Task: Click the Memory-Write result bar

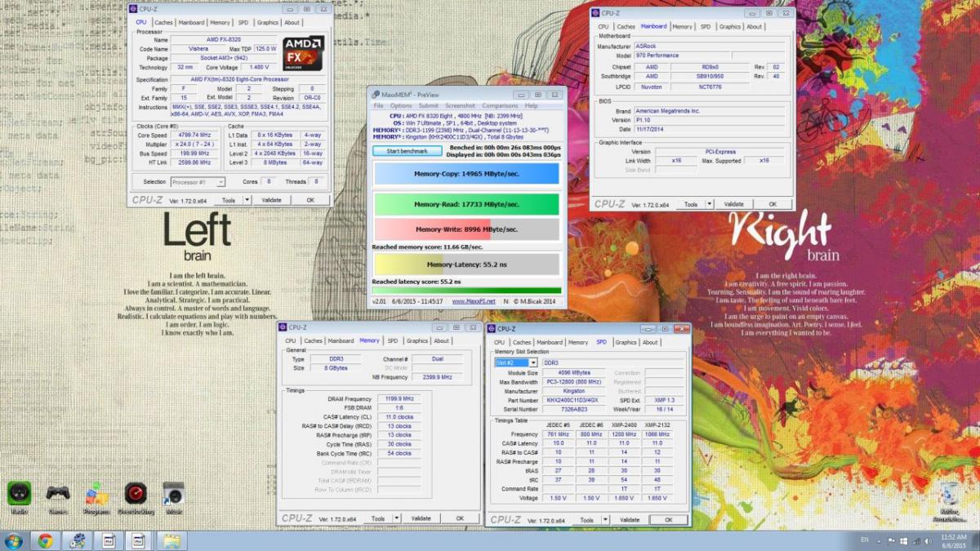Action: click(x=466, y=229)
